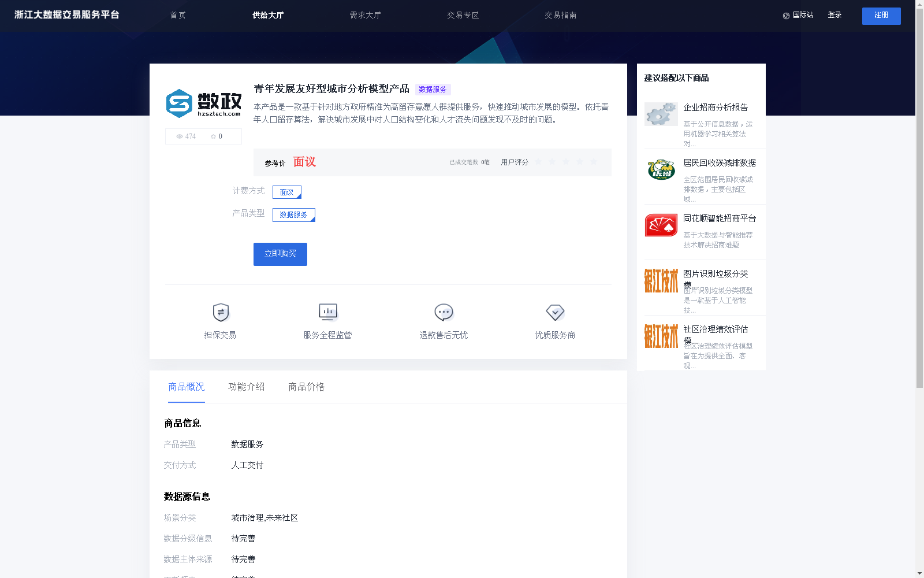
Task: Open 供给大厅 in top navigation
Action: pyautogui.click(x=268, y=15)
